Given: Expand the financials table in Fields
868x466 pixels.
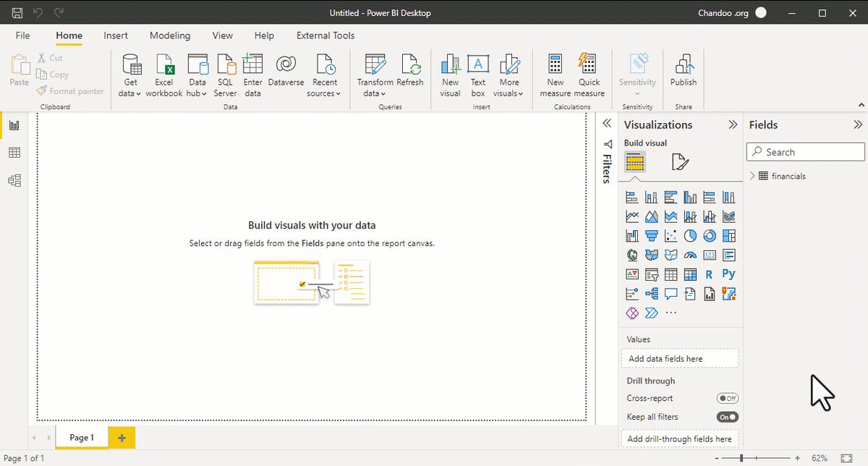Looking at the screenshot, I should [752, 176].
